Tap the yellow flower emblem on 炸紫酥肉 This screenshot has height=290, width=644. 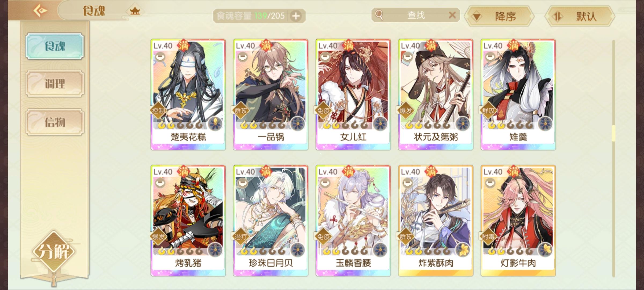463,250
